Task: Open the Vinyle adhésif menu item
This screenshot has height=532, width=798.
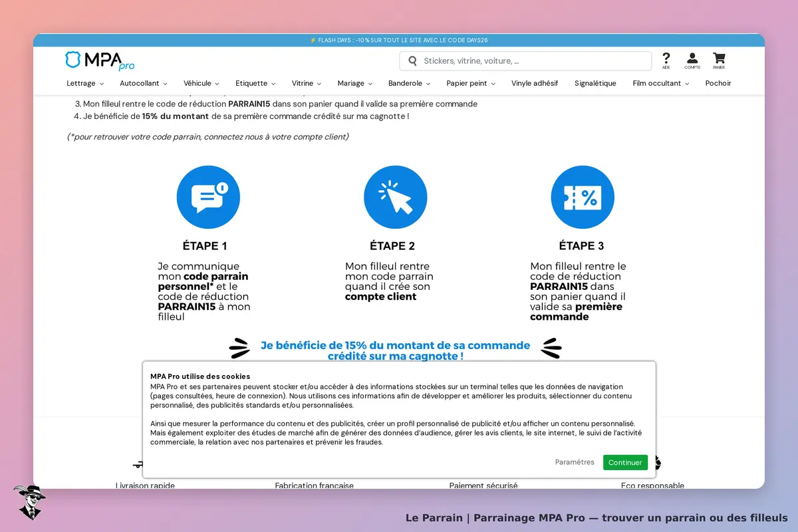Action: (x=535, y=83)
